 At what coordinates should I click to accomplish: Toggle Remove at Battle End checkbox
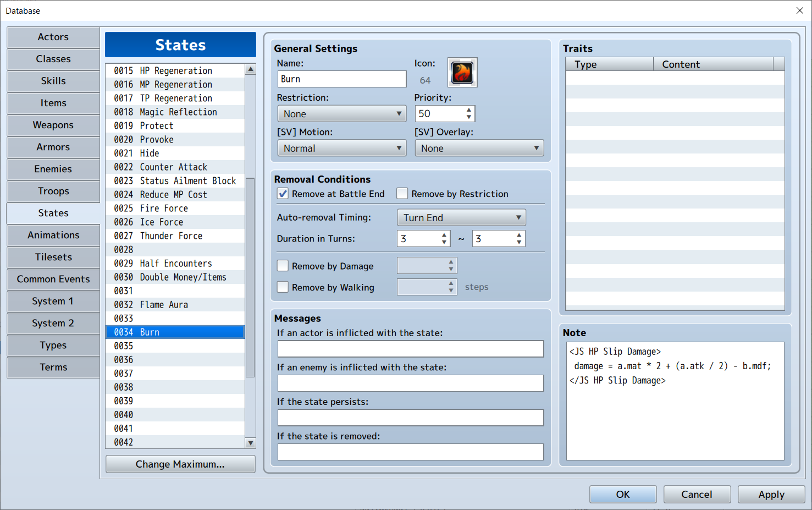coord(283,194)
